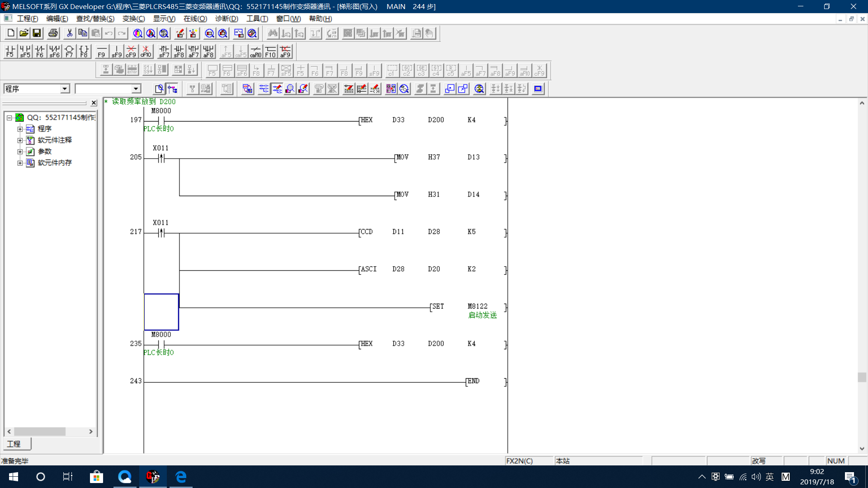
Task: Open Microsoft Edge from the taskbar
Action: tap(181, 476)
